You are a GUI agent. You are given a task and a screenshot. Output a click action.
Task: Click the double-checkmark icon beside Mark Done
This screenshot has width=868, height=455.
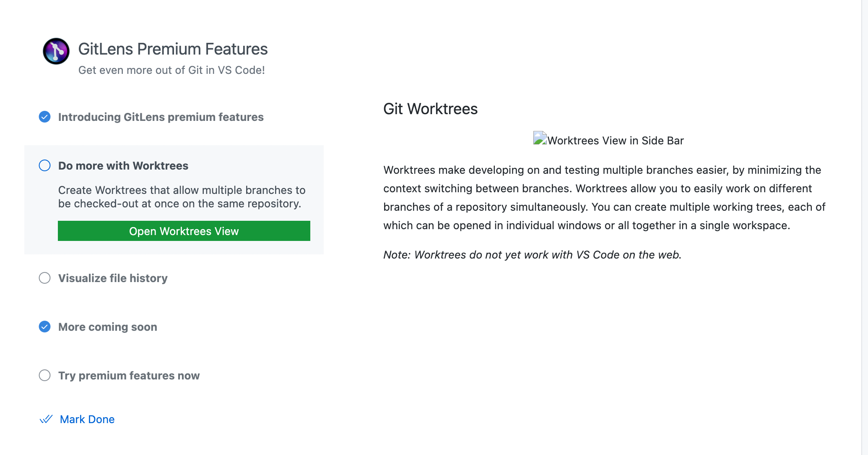click(x=46, y=419)
